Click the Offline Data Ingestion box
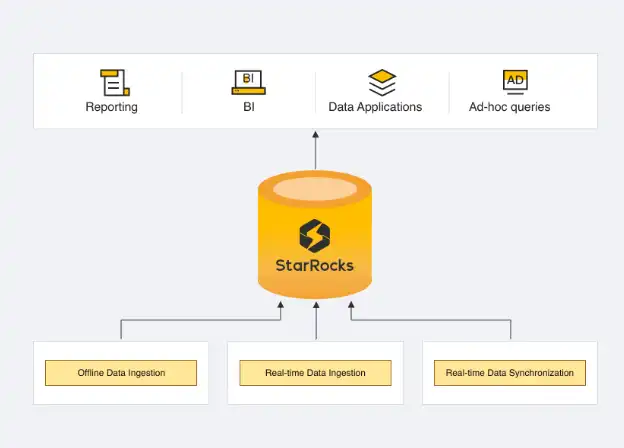The width and height of the screenshot is (624, 448). click(121, 373)
